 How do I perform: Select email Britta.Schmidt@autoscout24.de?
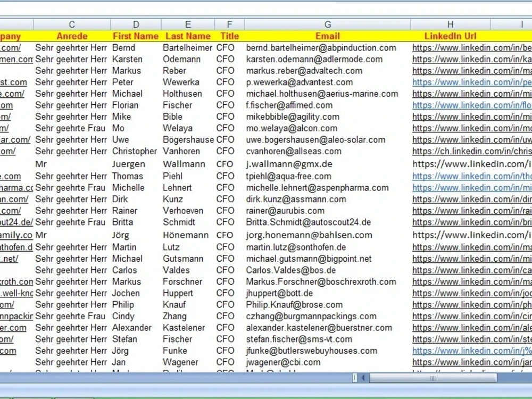pyautogui.click(x=309, y=222)
